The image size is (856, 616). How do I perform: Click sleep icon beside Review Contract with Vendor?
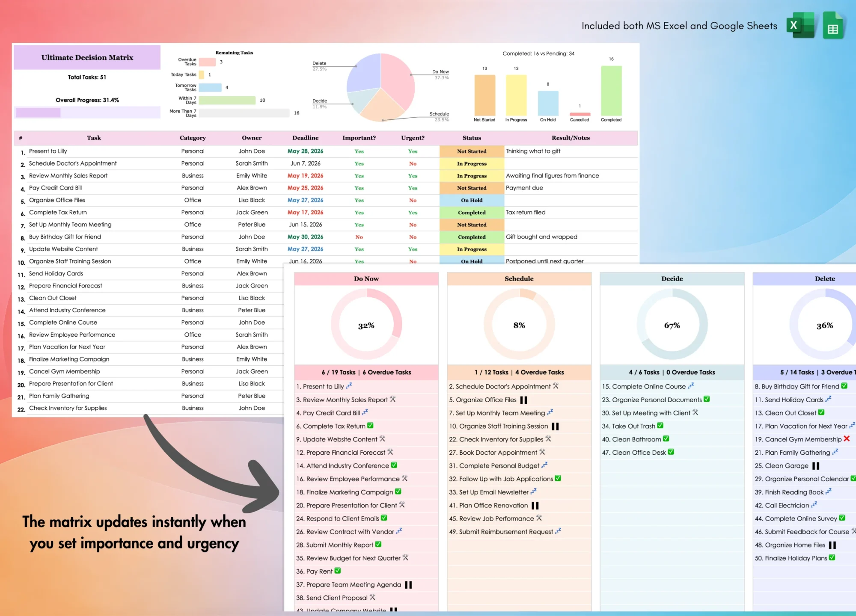point(399,531)
